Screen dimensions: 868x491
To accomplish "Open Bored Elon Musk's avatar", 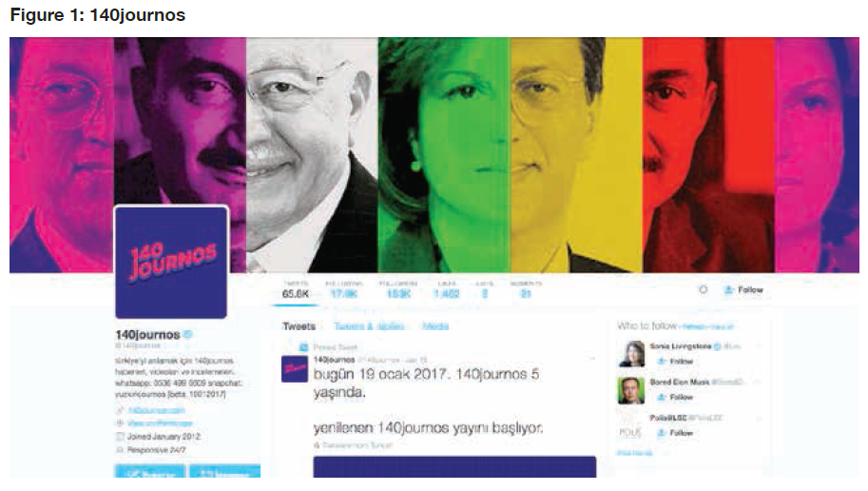I will 631,390.
